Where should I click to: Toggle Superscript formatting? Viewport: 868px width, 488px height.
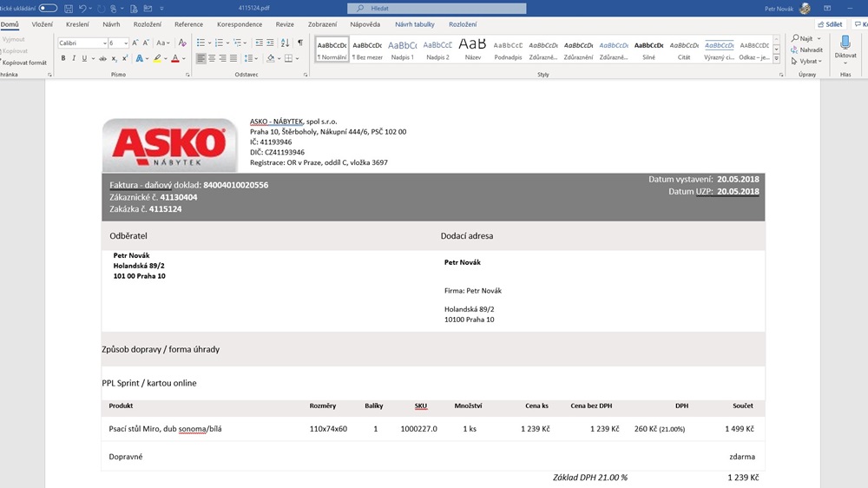point(124,58)
